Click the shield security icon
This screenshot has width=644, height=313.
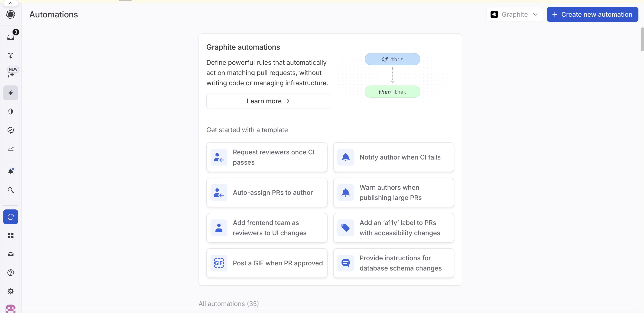(11, 112)
